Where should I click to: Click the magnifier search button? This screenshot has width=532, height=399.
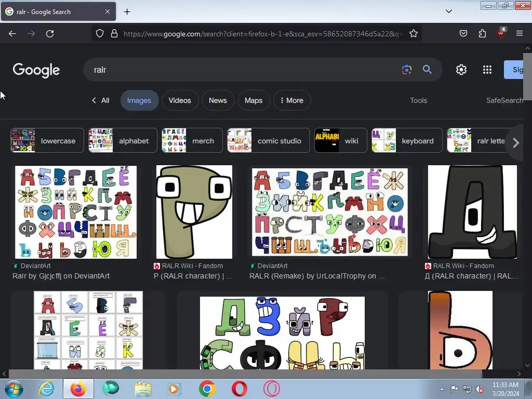[427, 70]
